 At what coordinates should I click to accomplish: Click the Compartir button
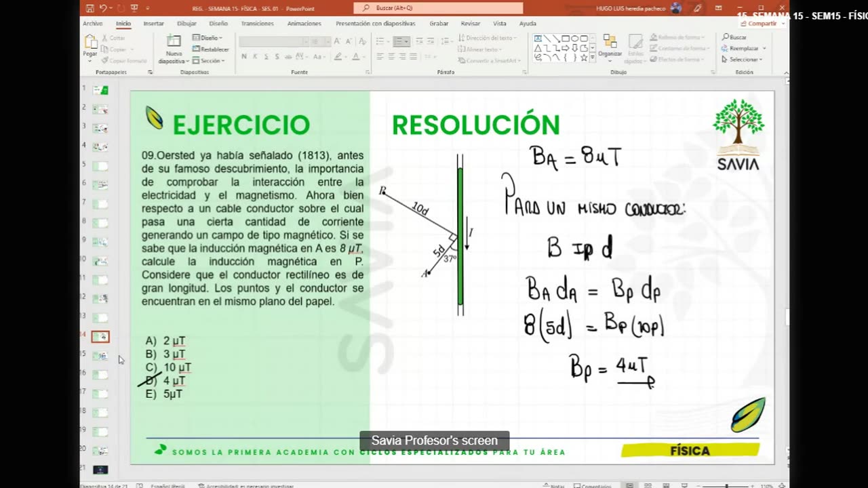tap(759, 24)
